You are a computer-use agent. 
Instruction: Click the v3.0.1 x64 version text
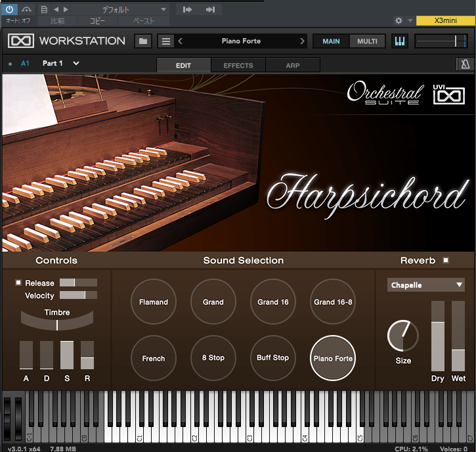point(24,449)
